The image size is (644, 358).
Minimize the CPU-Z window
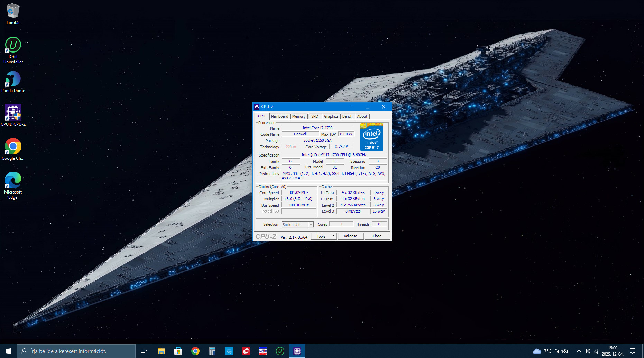(352, 107)
